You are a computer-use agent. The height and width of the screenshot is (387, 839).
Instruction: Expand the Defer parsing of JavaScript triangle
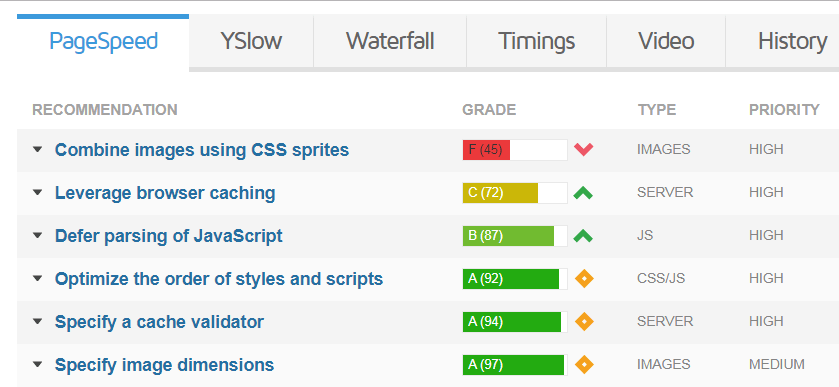[x=37, y=236]
